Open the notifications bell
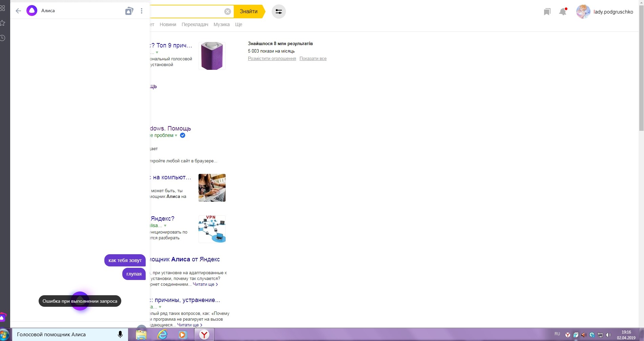 point(563,12)
